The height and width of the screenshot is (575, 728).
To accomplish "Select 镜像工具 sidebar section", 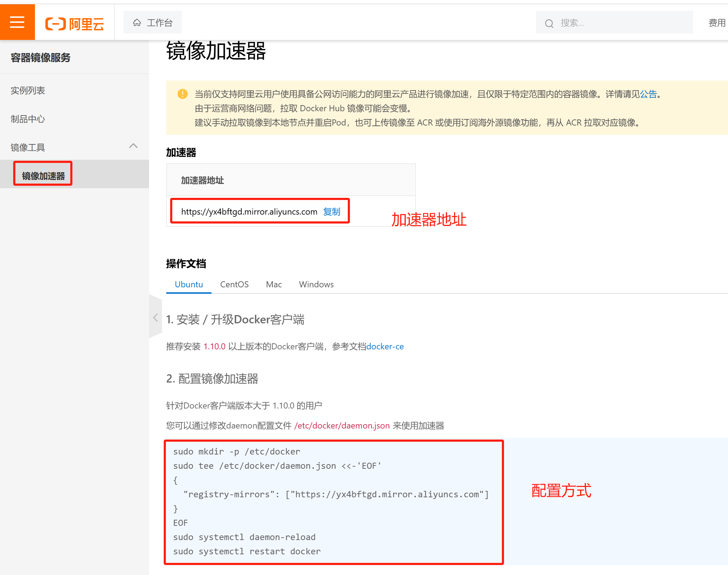I will point(75,147).
